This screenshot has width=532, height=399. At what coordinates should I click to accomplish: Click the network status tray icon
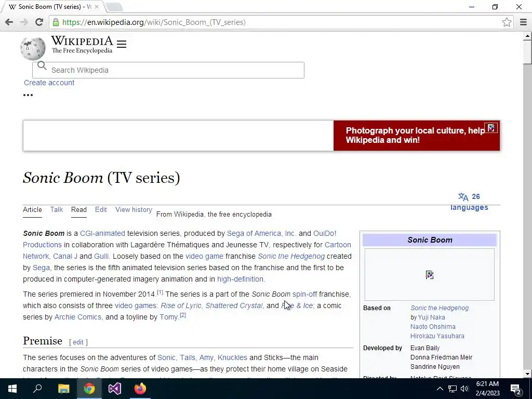[453, 389]
